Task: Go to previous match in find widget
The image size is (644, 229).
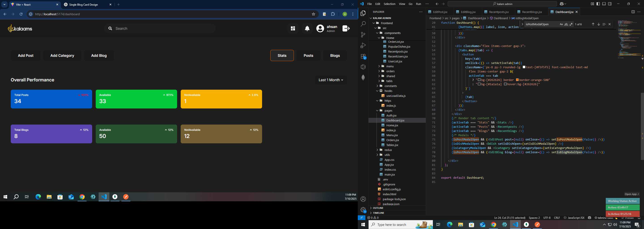Action: (x=593, y=24)
